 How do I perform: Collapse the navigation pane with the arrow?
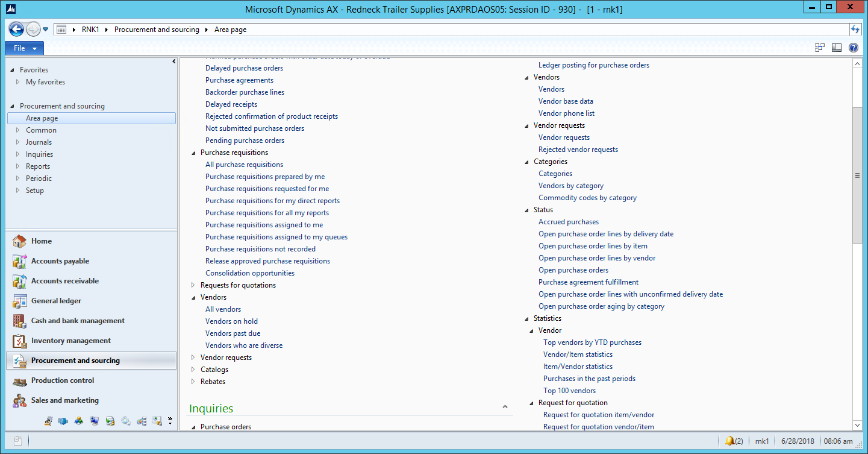tap(174, 61)
